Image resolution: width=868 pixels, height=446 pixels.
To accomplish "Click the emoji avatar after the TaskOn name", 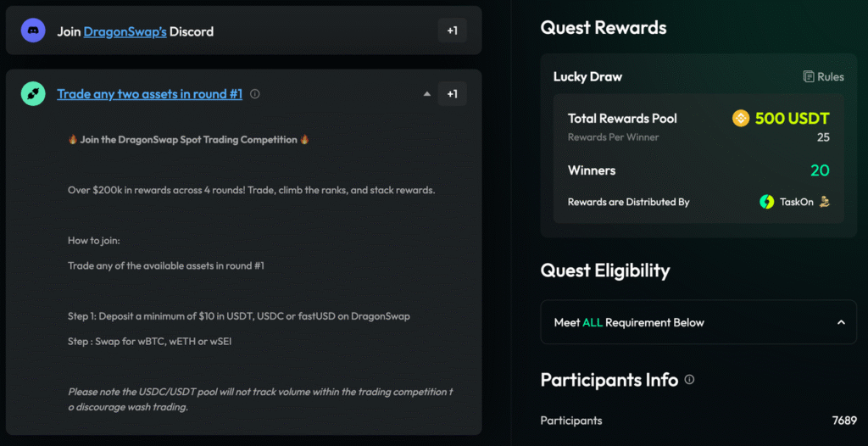I will [825, 202].
